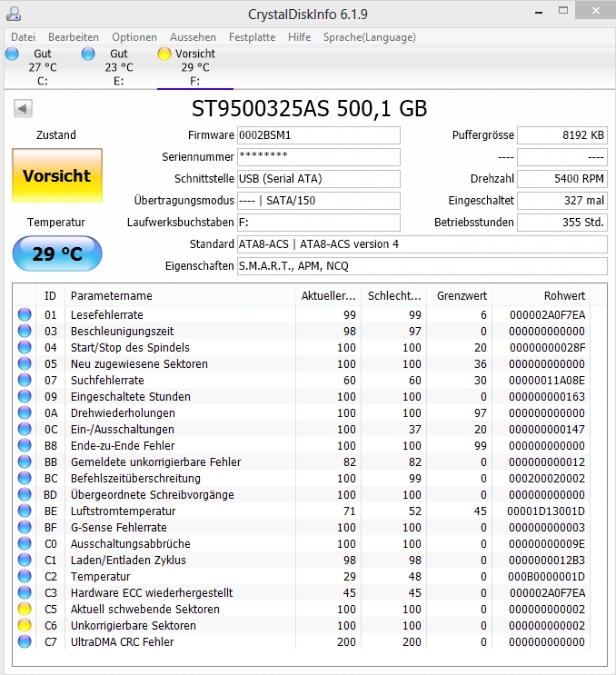
Task: Click the blue status icon for Lesefehlerrate
Action: (x=25, y=314)
